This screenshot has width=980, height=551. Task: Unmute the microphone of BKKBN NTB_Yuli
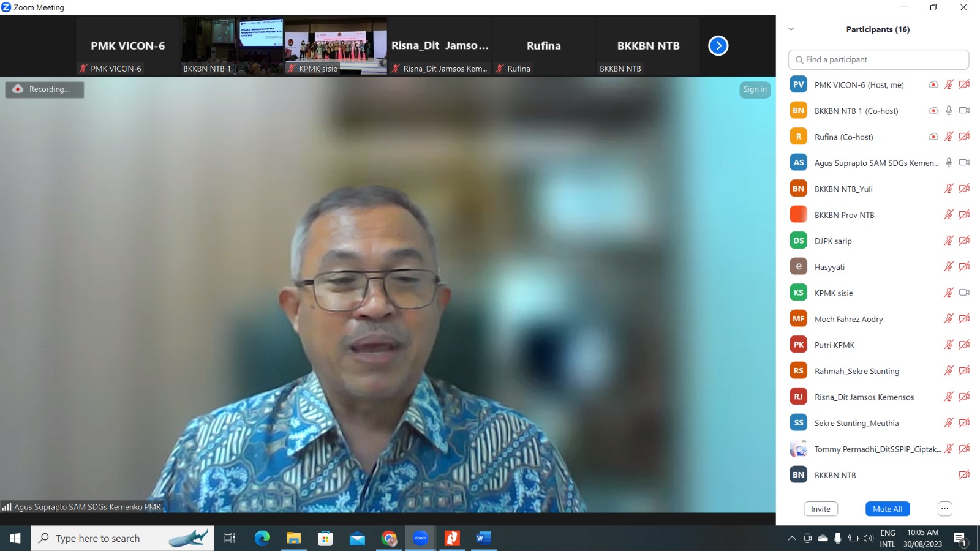948,189
